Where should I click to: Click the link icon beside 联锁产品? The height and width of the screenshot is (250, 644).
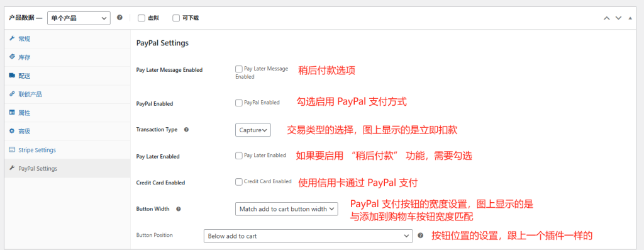[x=12, y=94]
